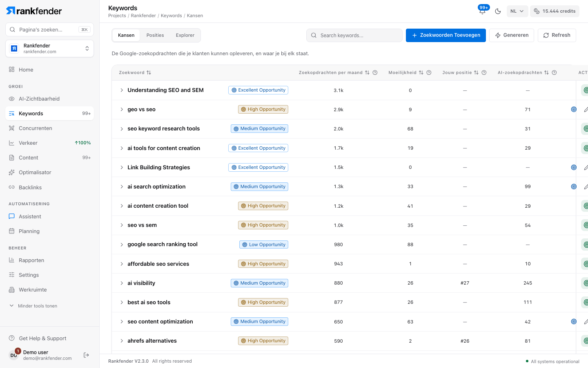Screen dimensions: 588x368
Task: Toggle dark mode moon icon
Action: [x=498, y=11]
